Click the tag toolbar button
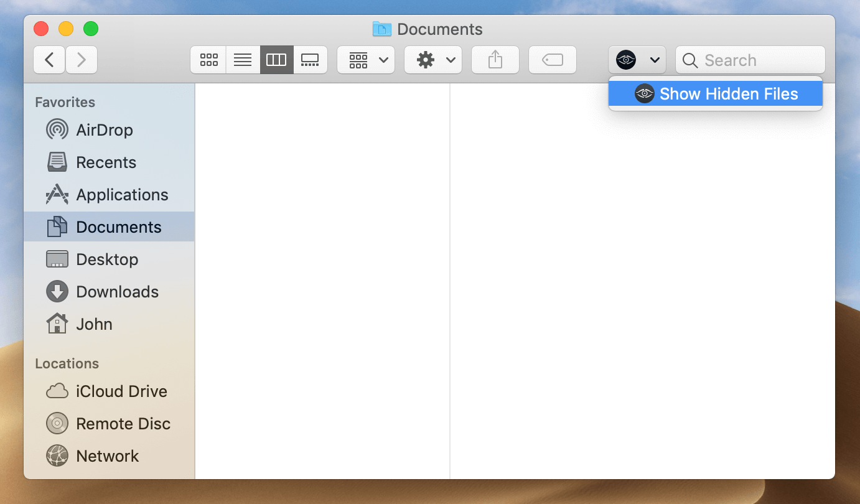The width and height of the screenshot is (860, 504). (x=552, y=60)
